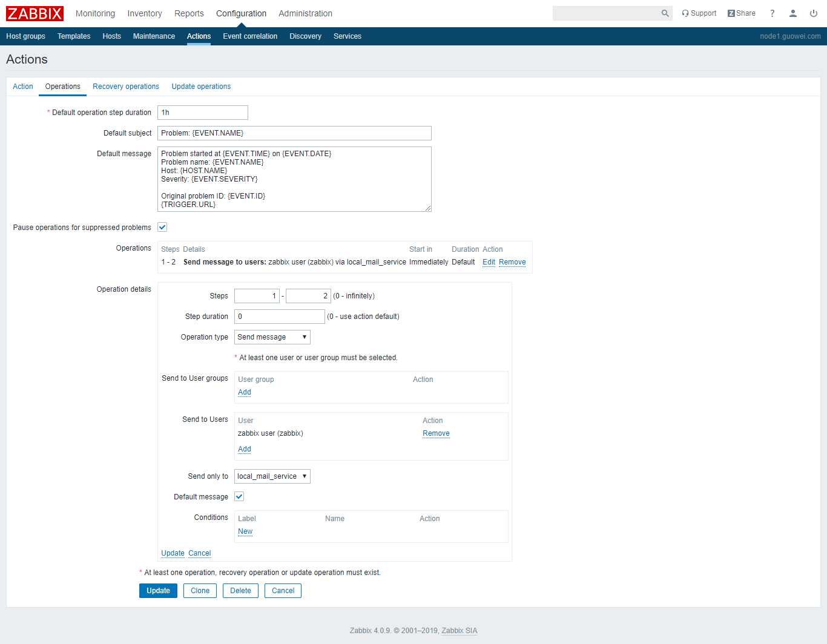This screenshot has height=644, width=827.
Task: Go to Host groups submenu
Action: point(25,36)
